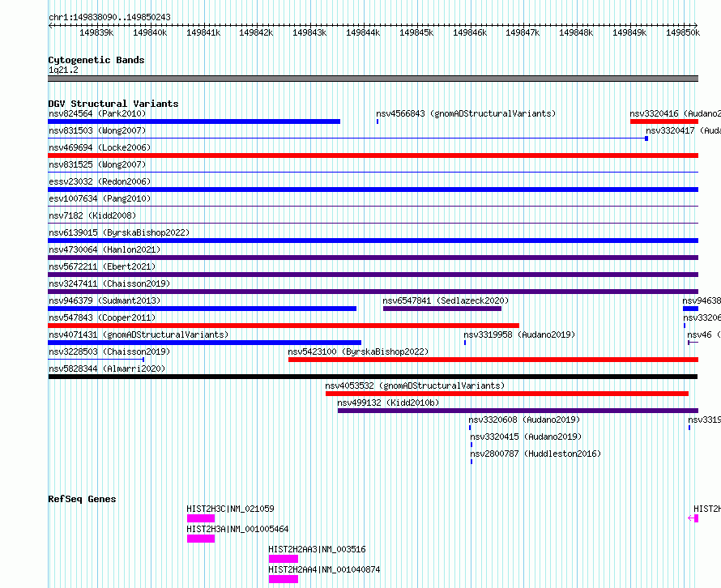This screenshot has height=588, width=721.
Task: Open nsv3320608 (Audano2019) variant label
Action: [x=524, y=420]
